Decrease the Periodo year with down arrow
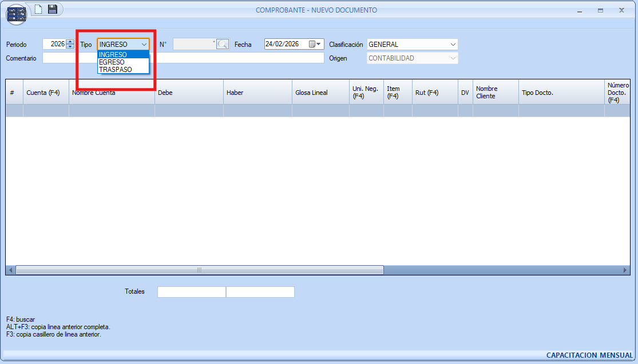Screen dimensions: 638x364 click(70, 47)
